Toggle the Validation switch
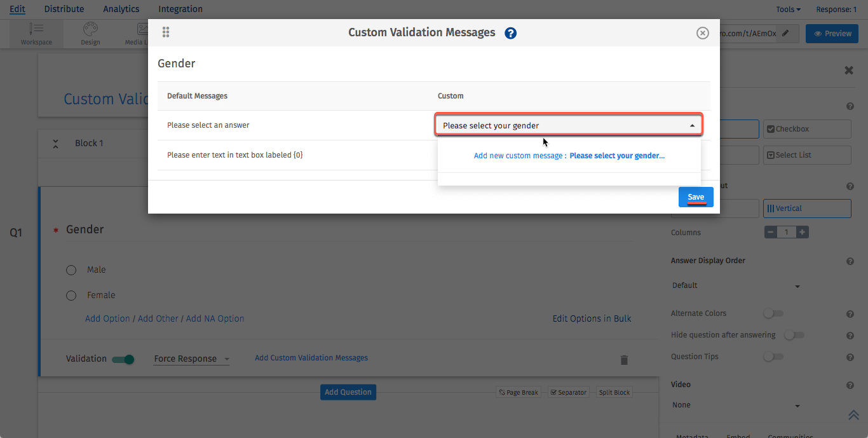Screen dimensions: 868x438 click(x=123, y=359)
